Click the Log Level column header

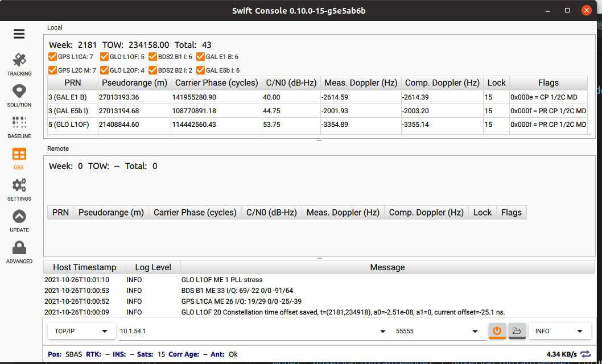[153, 267]
